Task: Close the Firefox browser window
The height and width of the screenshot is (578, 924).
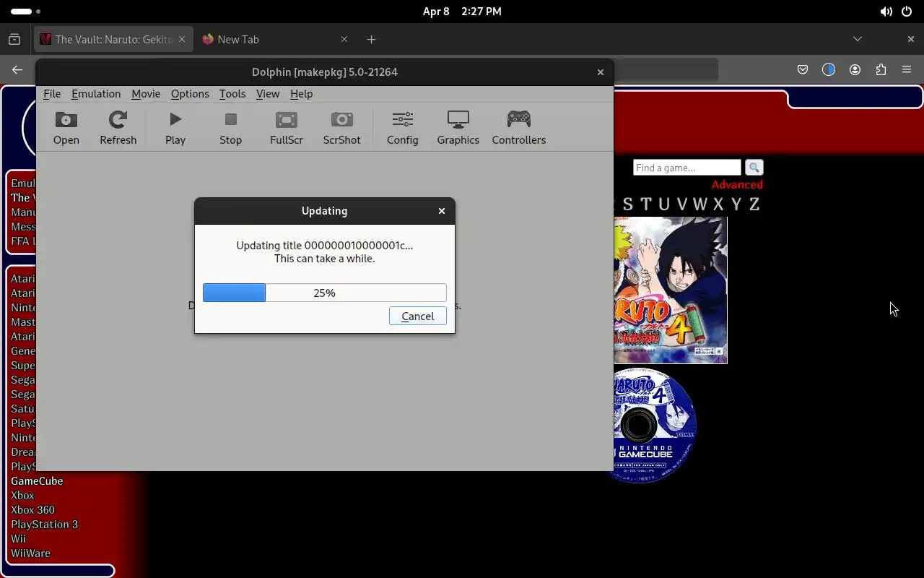Action: pos(910,39)
